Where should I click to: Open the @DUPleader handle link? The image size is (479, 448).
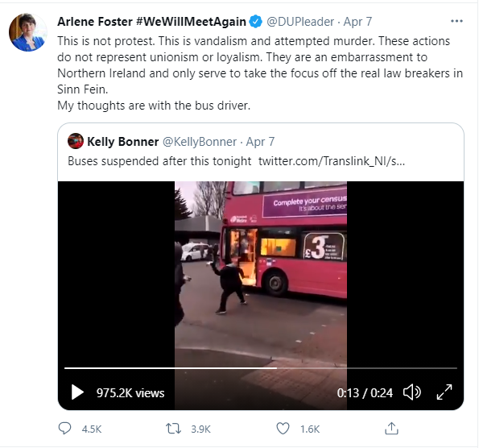click(300, 22)
